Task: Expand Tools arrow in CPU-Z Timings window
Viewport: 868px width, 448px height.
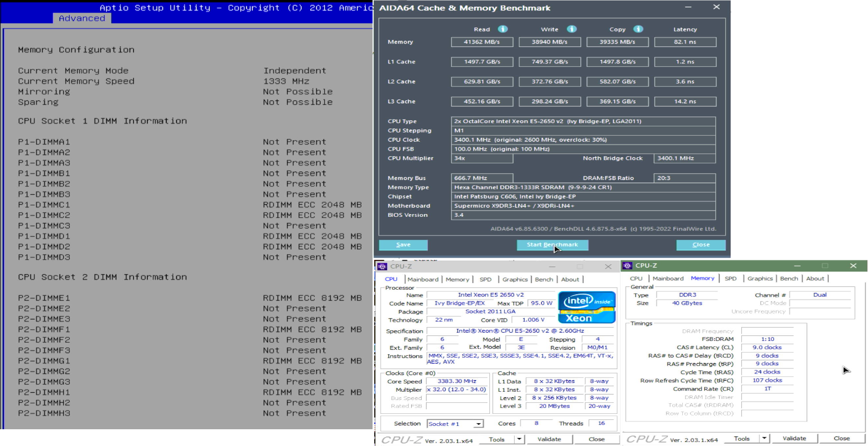Action: click(764, 439)
